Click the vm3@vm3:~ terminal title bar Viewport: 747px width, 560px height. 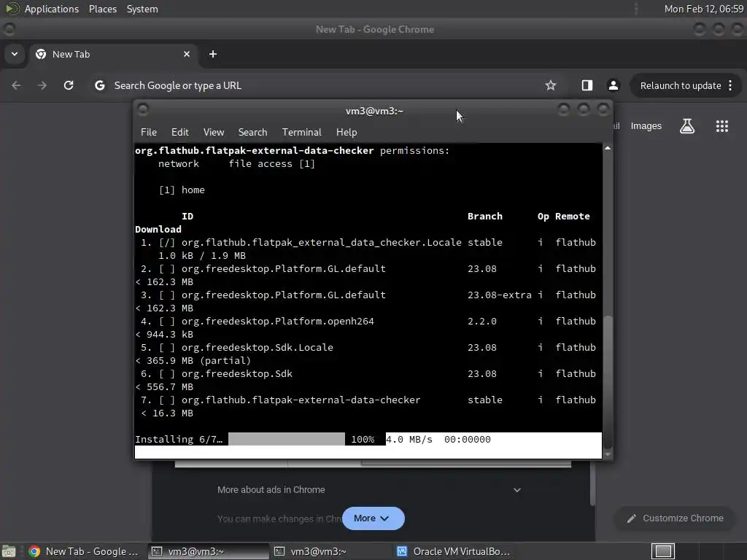(374, 111)
